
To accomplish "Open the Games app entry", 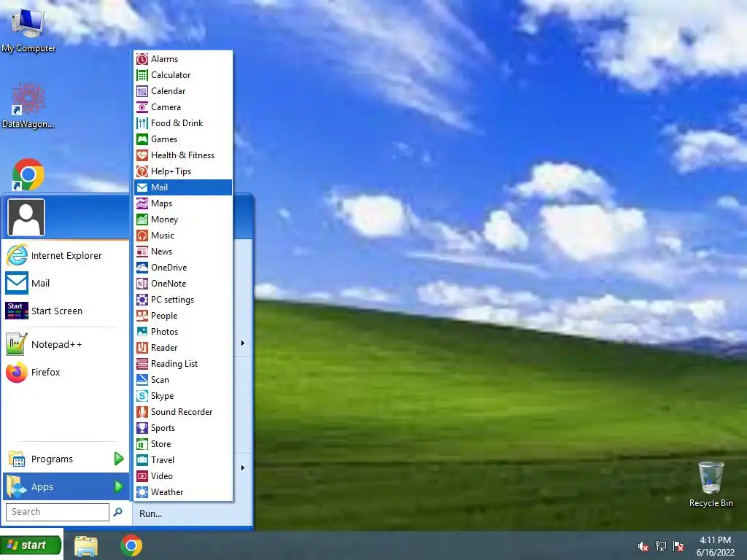I will [183, 139].
